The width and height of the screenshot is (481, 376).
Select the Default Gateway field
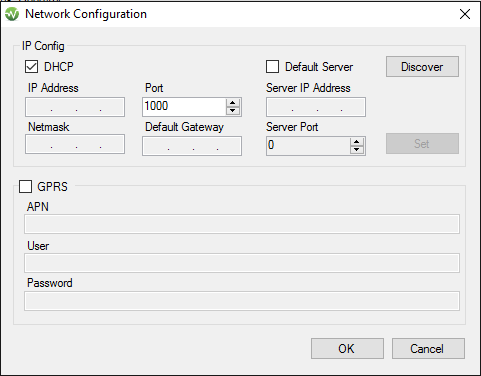[192, 146]
